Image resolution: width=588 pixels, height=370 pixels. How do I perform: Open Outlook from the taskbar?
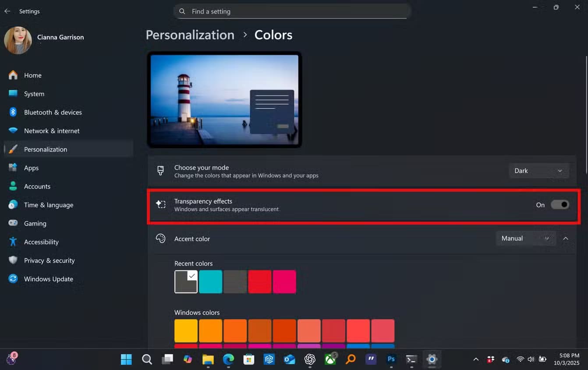tap(289, 359)
